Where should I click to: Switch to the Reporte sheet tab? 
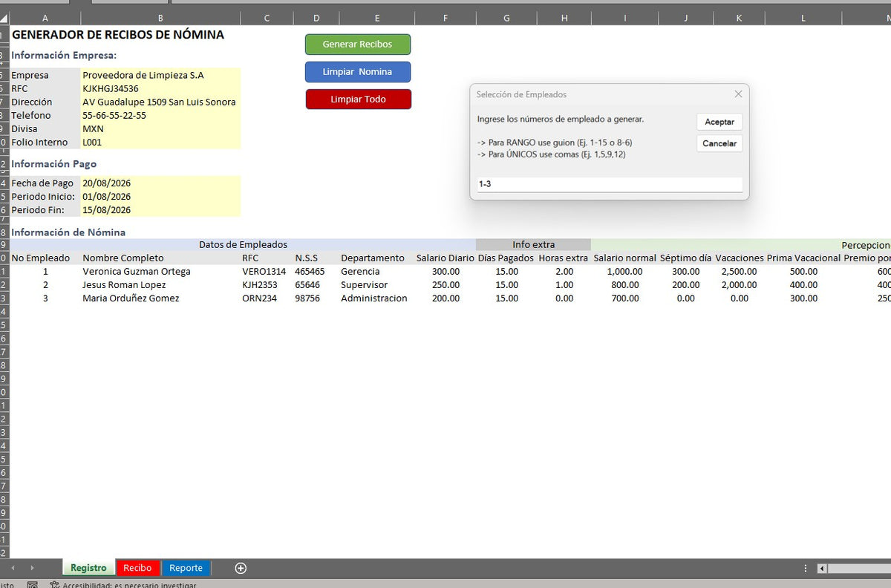coord(186,568)
